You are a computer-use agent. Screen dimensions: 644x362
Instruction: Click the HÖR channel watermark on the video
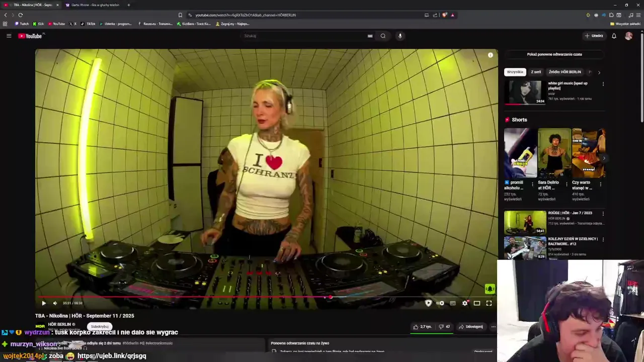point(490,289)
